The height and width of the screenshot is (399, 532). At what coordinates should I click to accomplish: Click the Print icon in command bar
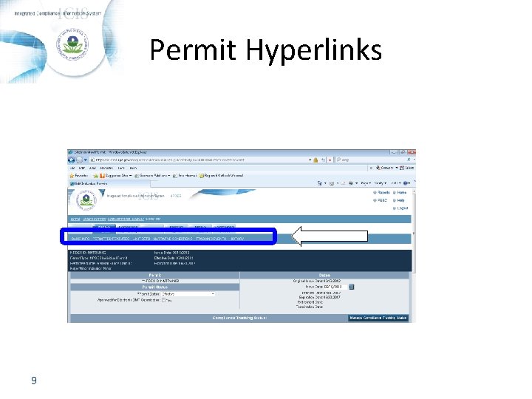(351, 183)
